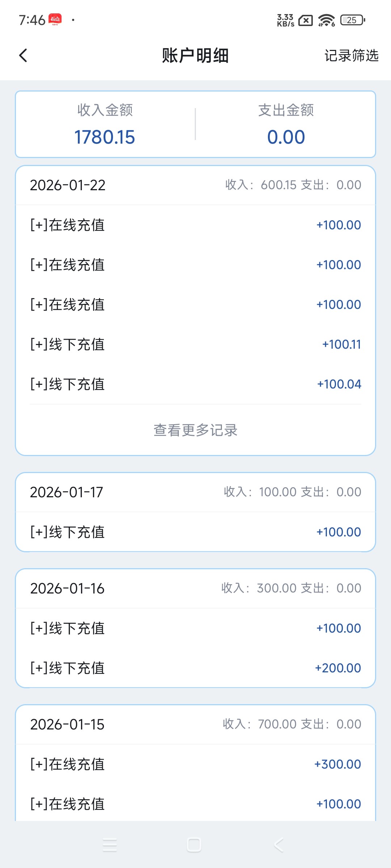Tap the SIM card missing icon
391x868 pixels.
point(305,21)
